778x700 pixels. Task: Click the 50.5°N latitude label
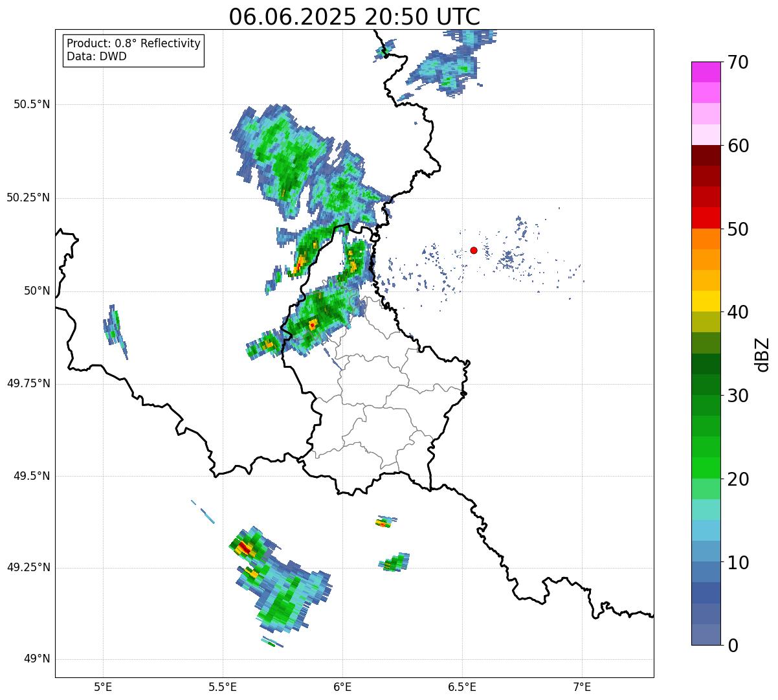[x=32, y=104]
